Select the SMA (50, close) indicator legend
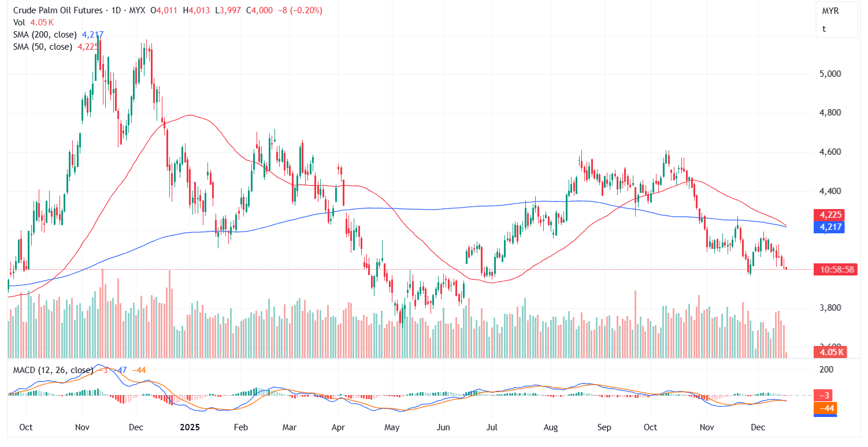Viewport: 868px width, 447px height. [x=43, y=47]
